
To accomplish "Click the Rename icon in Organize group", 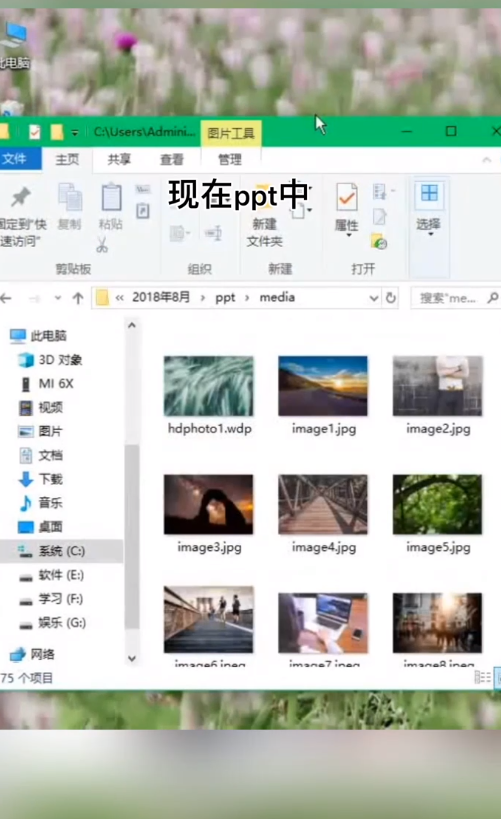I will tap(213, 233).
